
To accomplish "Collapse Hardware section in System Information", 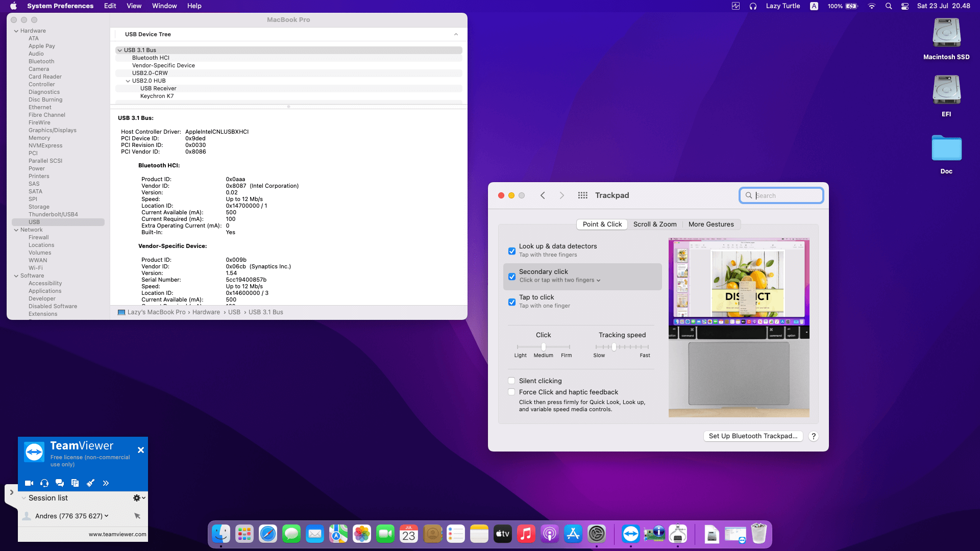I will click(16, 31).
